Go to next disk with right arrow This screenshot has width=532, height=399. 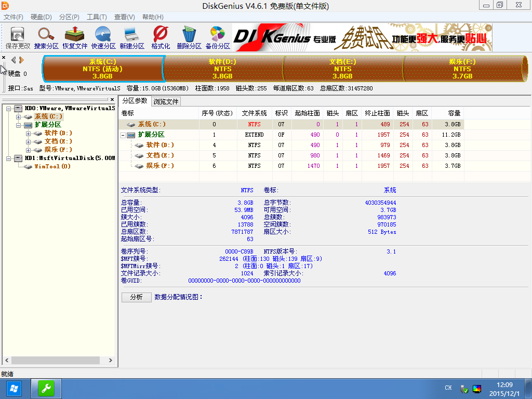point(21,60)
